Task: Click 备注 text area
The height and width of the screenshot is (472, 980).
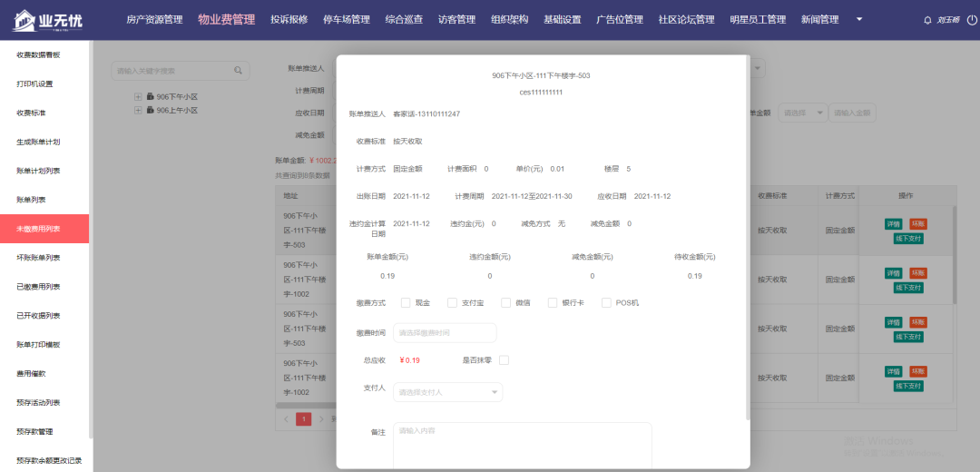Action: [523, 446]
